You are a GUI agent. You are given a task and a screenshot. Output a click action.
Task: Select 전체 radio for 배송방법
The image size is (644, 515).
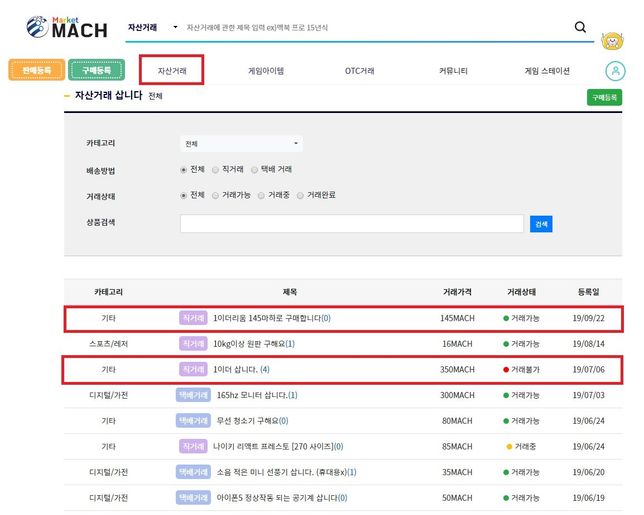tap(184, 170)
